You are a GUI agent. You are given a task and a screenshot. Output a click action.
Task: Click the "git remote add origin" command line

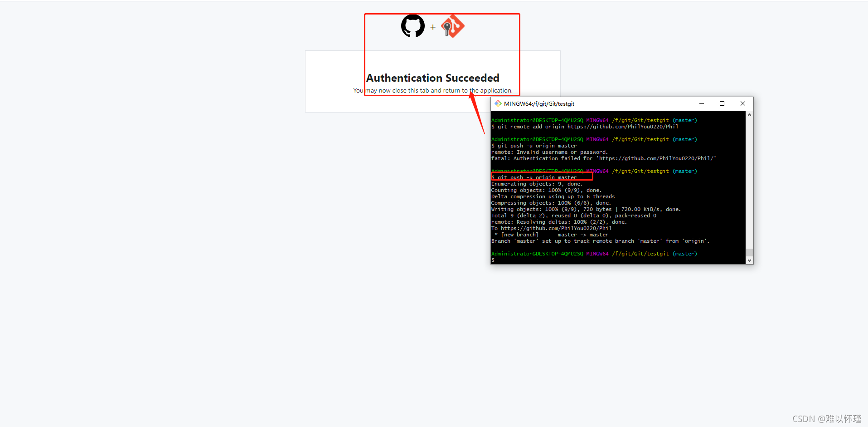[585, 127]
